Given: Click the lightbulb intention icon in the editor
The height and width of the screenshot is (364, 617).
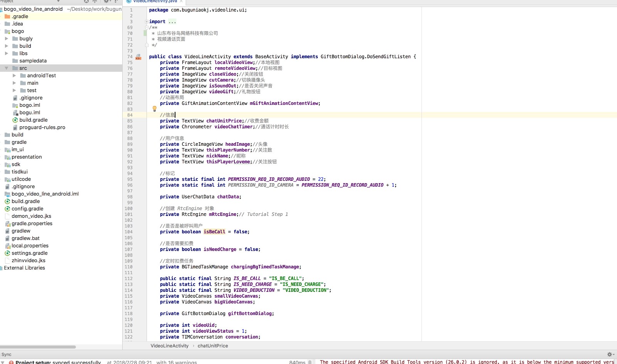Looking at the screenshot, I should (155, 109).
